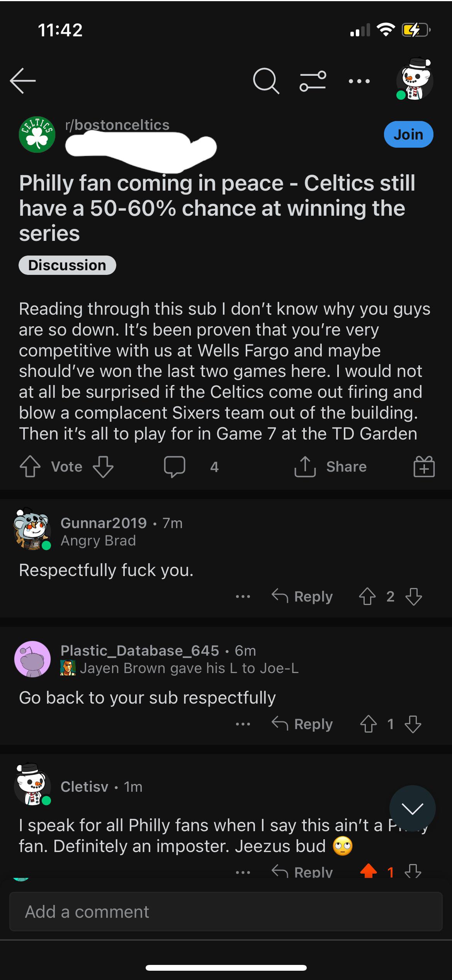This screenshot has width=452, height=980.
Task: Upvote the Philly fan post
Action: (30, 467)
